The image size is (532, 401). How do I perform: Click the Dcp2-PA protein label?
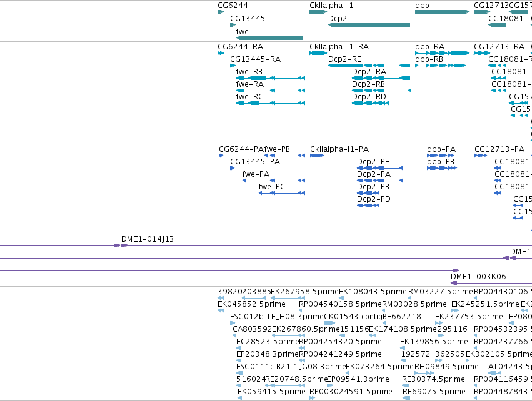pyautogui.click(x=374, y=174)
